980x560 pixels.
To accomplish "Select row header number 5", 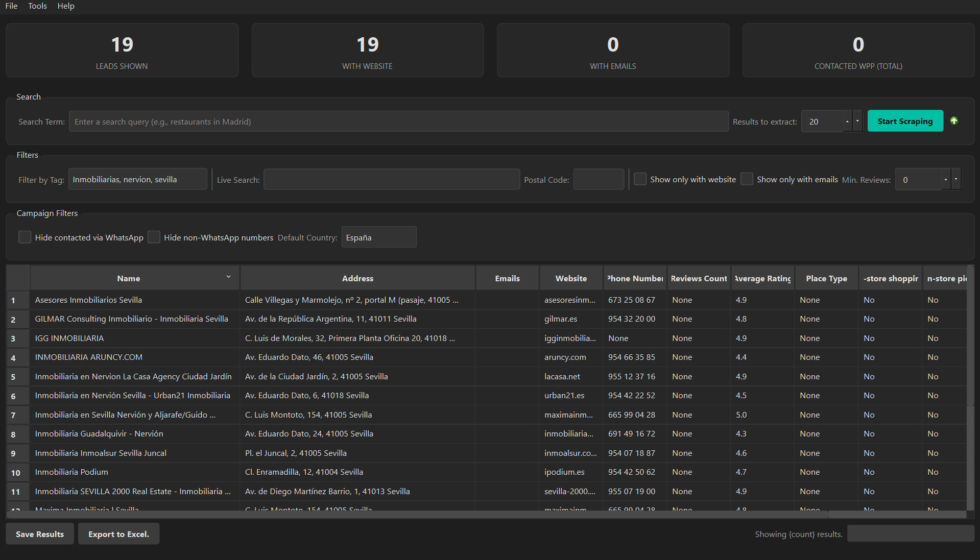I will click(x=18, y=377).
